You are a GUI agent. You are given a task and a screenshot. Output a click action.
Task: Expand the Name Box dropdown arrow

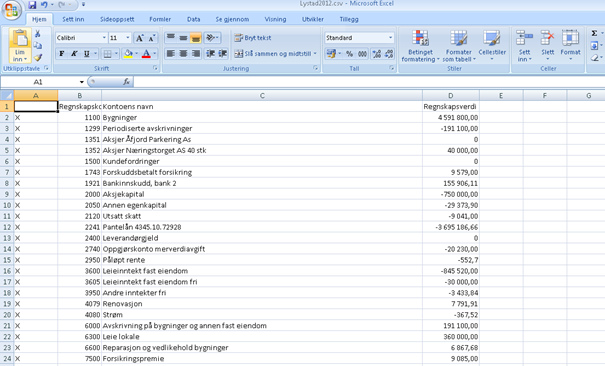(x=82, y=82)
